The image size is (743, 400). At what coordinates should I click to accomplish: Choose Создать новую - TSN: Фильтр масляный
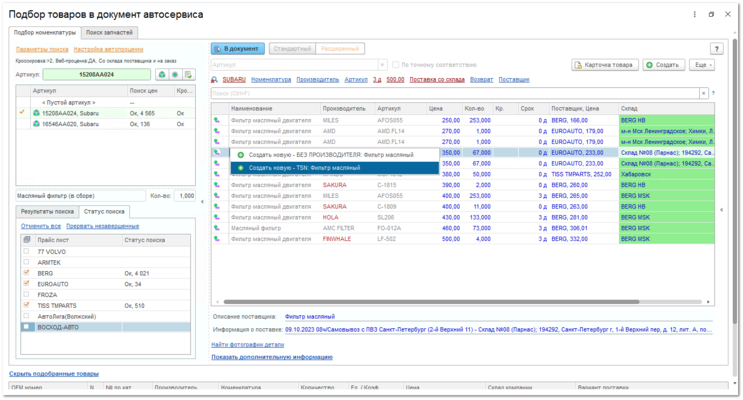point(335,168)
